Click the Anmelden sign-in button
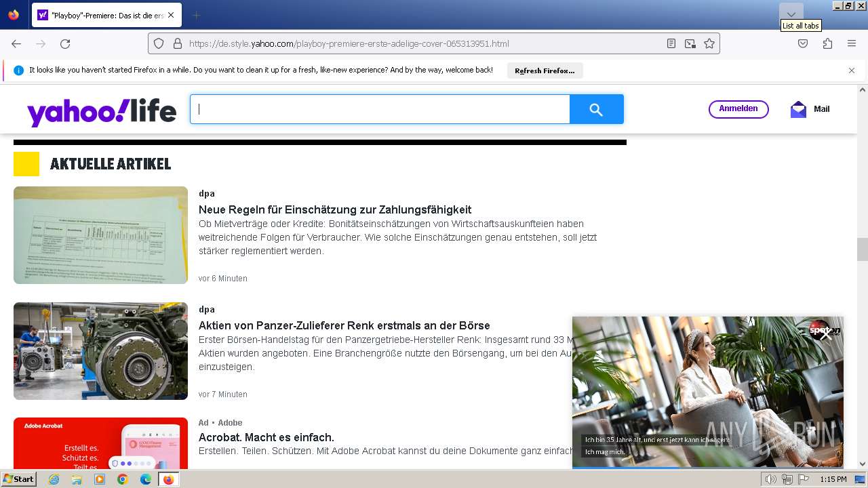The image size is (868, 488). 738,109
